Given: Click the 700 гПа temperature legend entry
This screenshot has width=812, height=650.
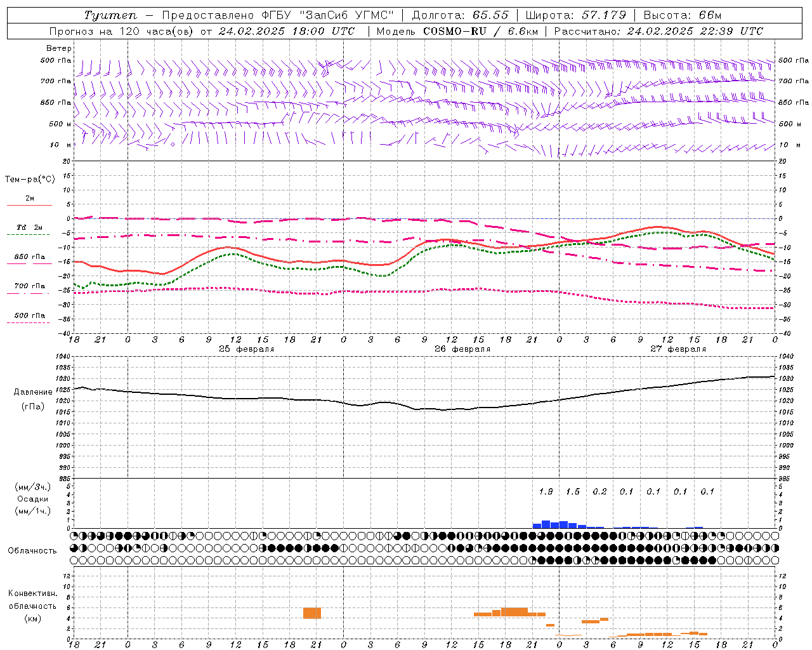Looking at the screenshot, I should (x=30, y=287).
